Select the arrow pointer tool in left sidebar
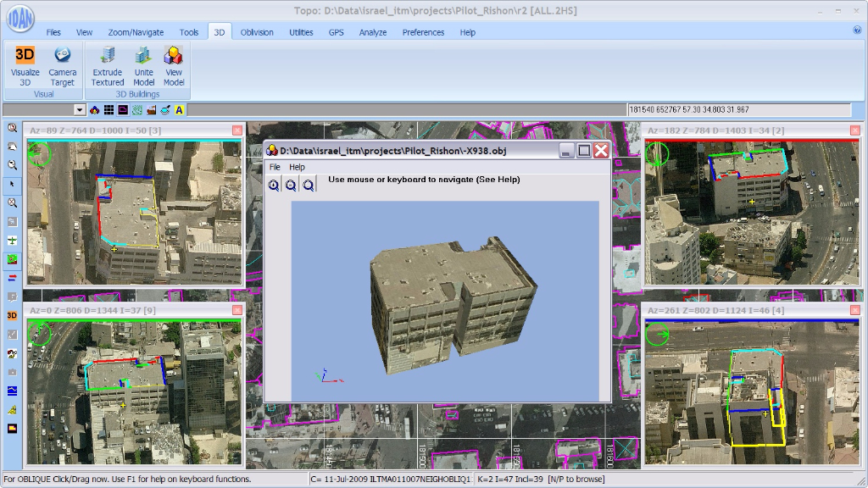Image resolution: width=868 pixels, height=488 pixels. [x=12, y=184]
